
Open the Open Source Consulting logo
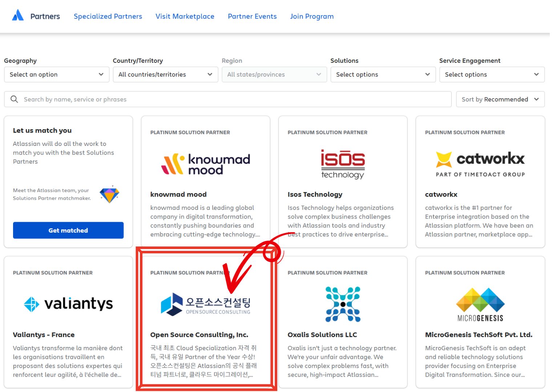coord(206,304)
